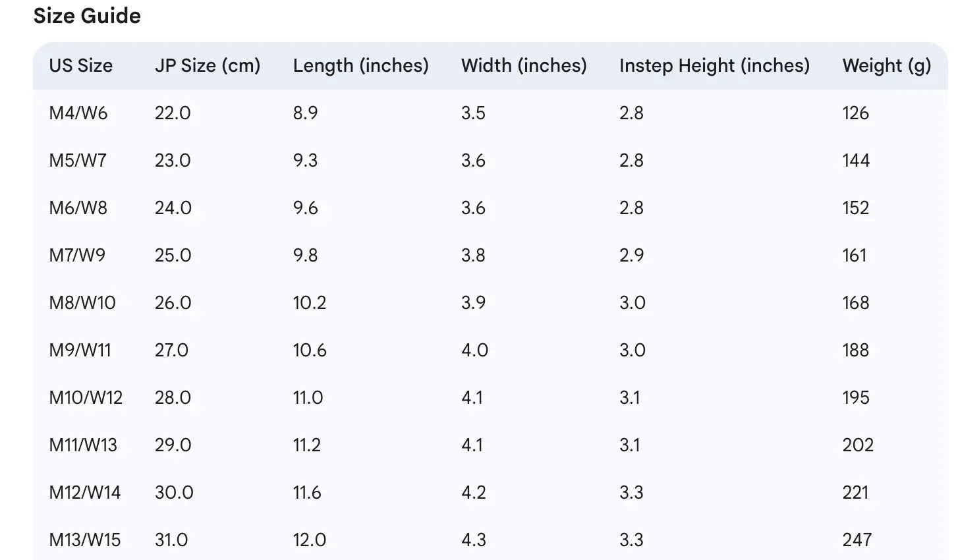Select the M5/W7 size row
Screen dimensions: 958x560
coord(78,161)
